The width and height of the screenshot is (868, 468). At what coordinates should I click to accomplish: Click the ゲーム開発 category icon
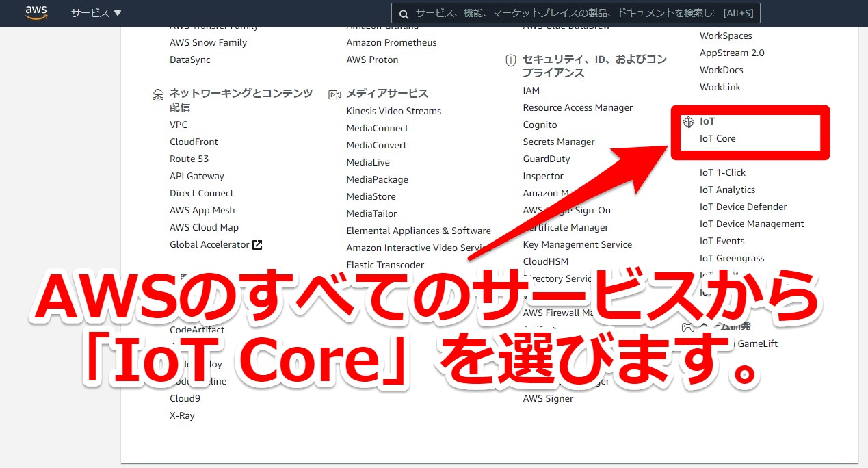(x=687, y=327)
